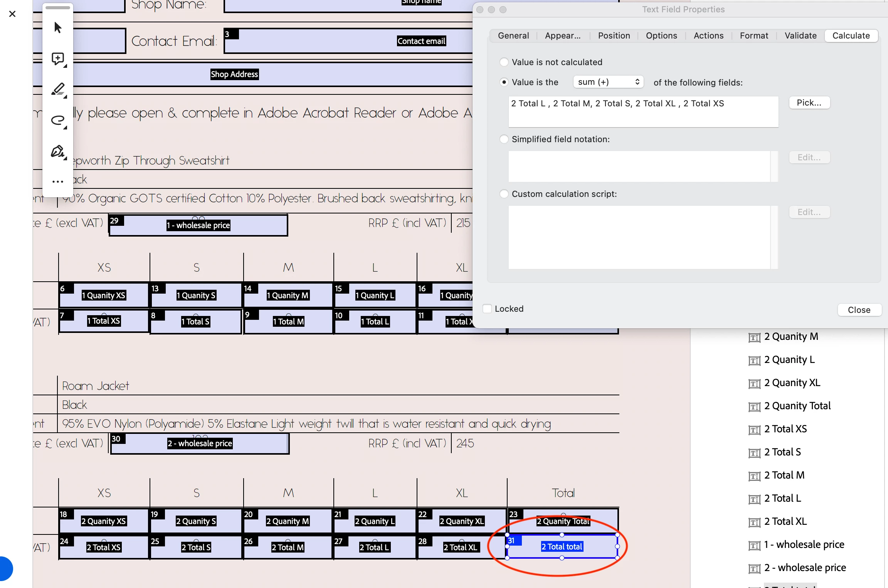Screen dimensions: 888x588
Task: Select the fill and sign pen tool
Action: click(x=58, y=151)
